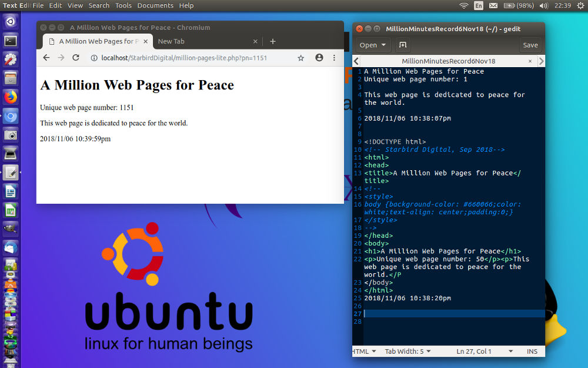This screenshot has height=368, width=588.
Task: Go back in Chromium
Action: [46, 58]
